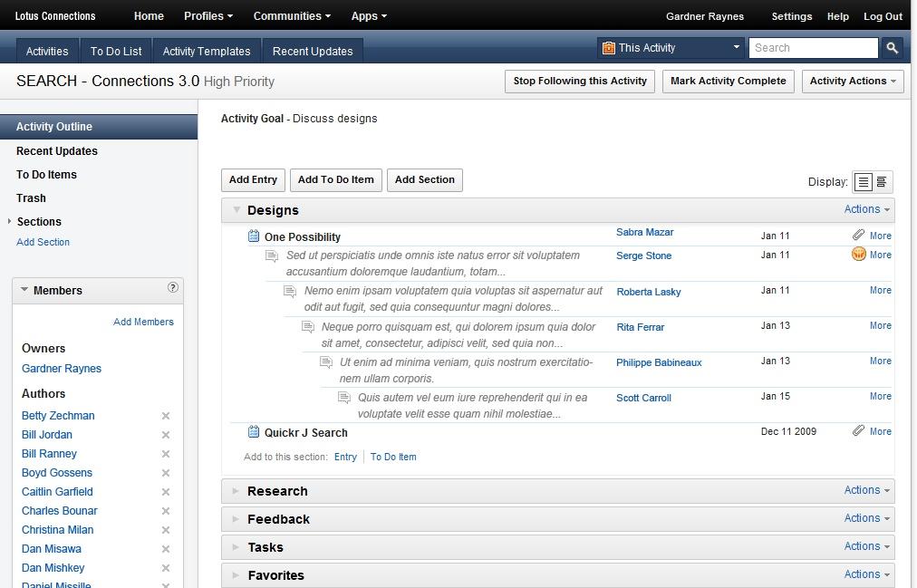Click in the Search input field

coord(814,48)
